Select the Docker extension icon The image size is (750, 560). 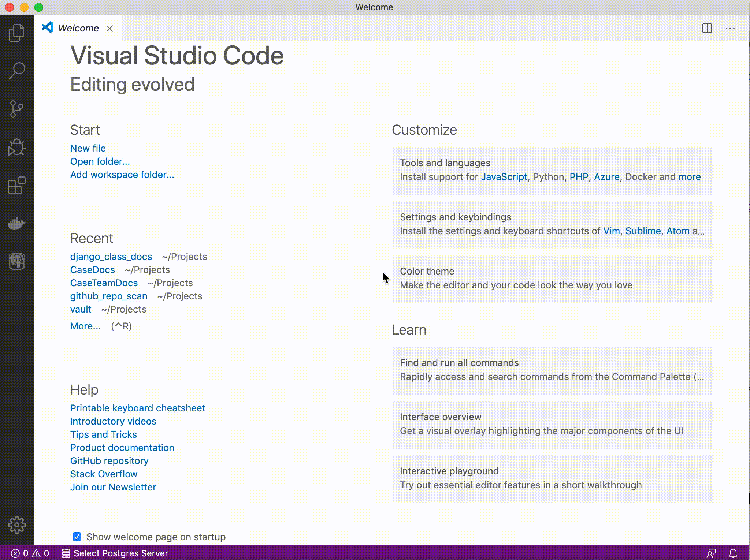coord(17,224)
